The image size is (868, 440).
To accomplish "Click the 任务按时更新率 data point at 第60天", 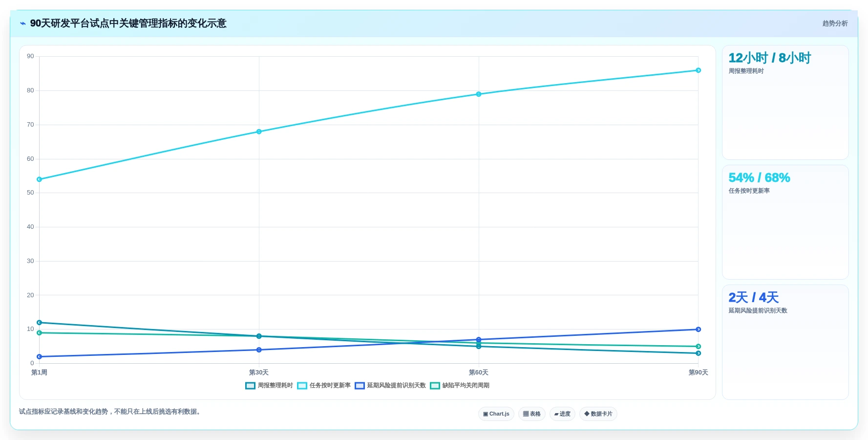I will tap(479, 94).
